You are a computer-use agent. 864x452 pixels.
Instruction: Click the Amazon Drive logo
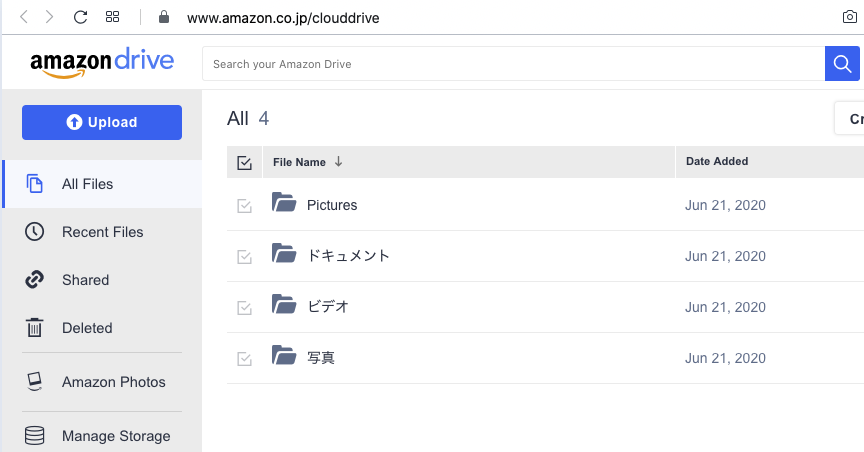102,62
